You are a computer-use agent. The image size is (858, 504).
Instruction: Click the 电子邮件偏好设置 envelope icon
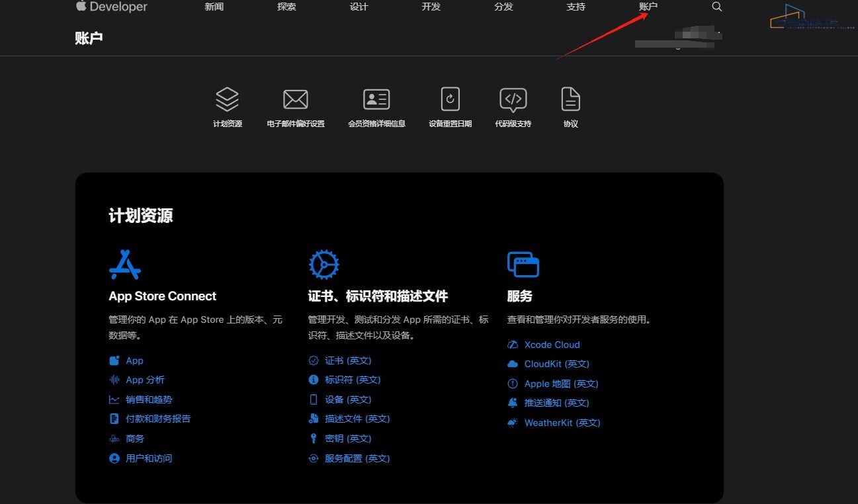tap(296, 99)
